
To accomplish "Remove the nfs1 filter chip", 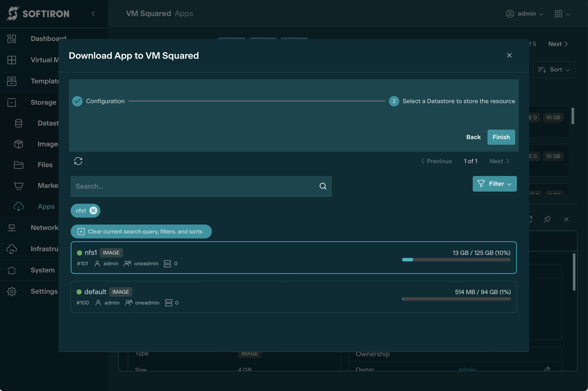I will click(x=93, y=210).
